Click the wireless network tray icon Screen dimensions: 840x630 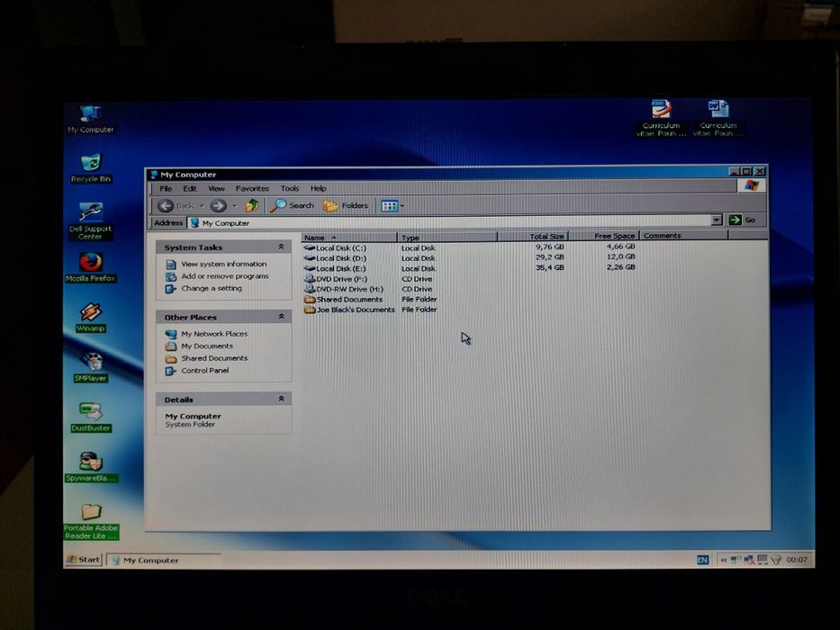tap(776, 560)
